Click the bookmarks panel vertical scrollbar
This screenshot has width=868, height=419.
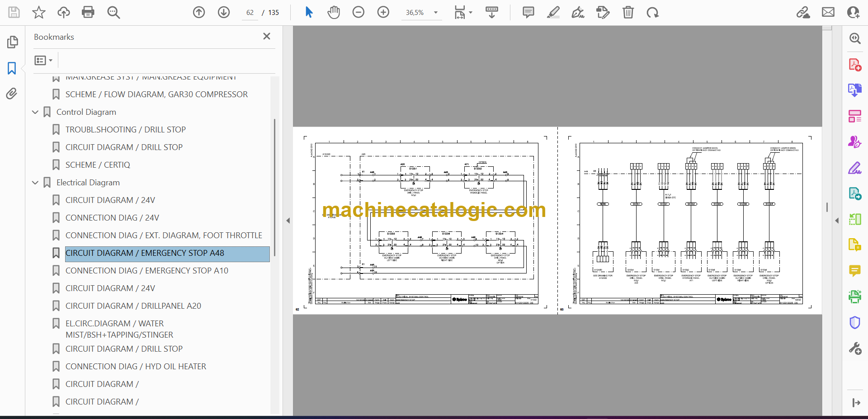click(x=274, y=188)
